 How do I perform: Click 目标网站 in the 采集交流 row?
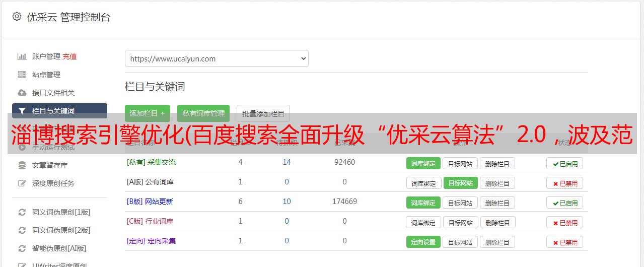pos(460,163)
